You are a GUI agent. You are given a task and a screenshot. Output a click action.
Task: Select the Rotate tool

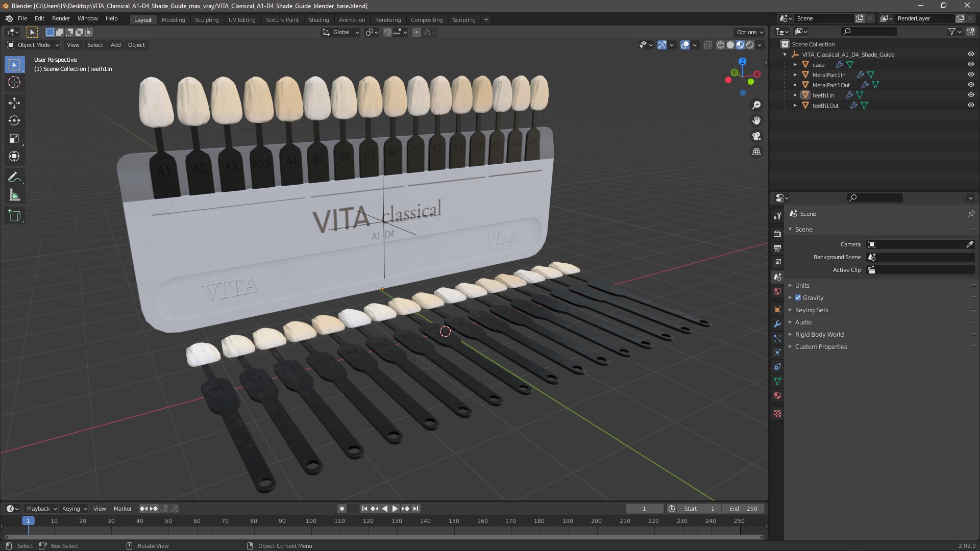pos(14,121)
